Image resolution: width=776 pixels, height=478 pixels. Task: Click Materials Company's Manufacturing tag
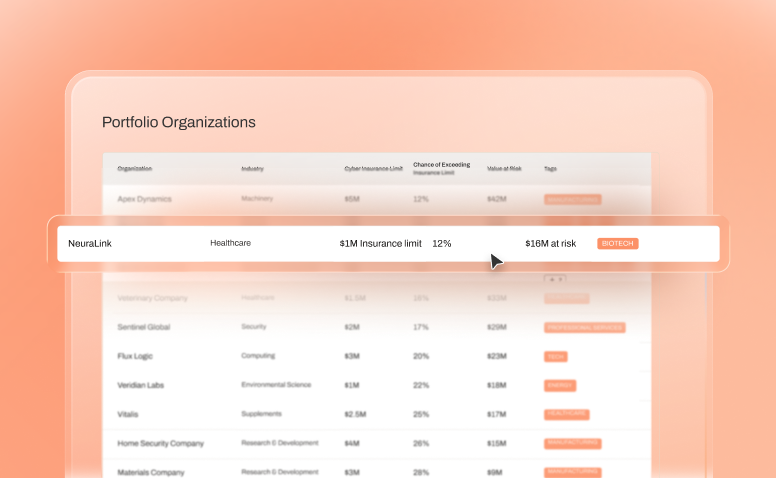click(572, 471)
